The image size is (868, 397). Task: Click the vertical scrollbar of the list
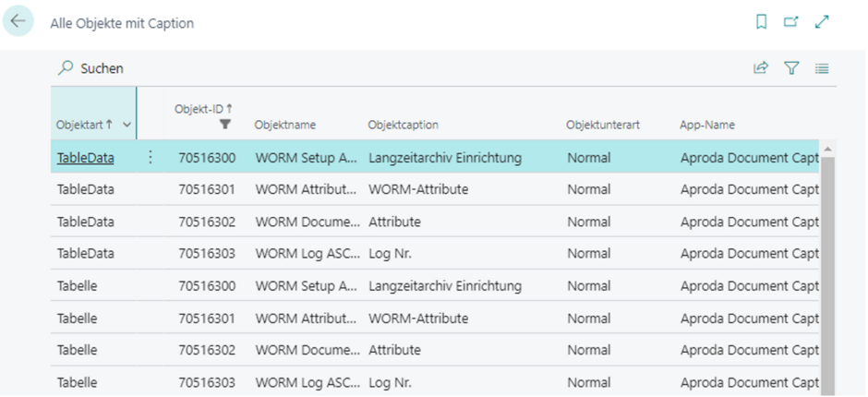tap(827, 277)
